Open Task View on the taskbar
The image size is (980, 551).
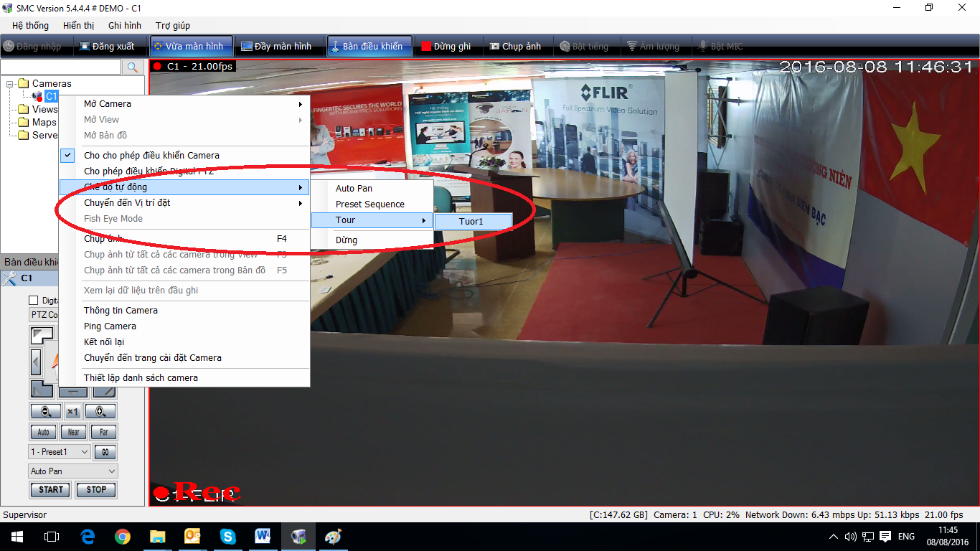[x=52, y=537]
